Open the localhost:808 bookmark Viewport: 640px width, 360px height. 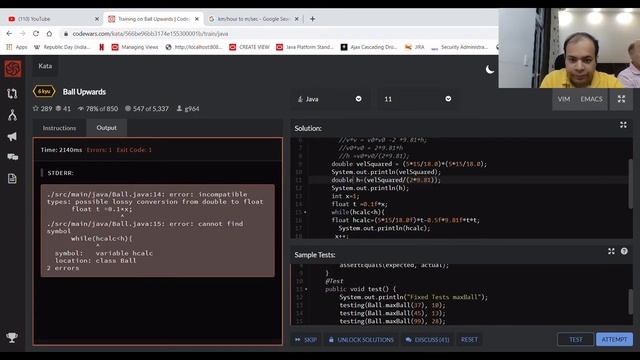coord(194,47)
